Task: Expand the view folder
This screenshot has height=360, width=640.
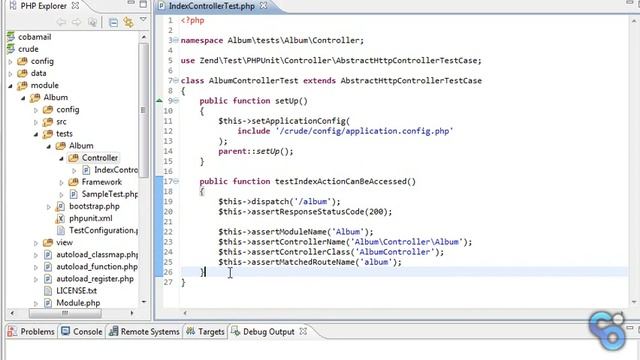Action: 36,243
